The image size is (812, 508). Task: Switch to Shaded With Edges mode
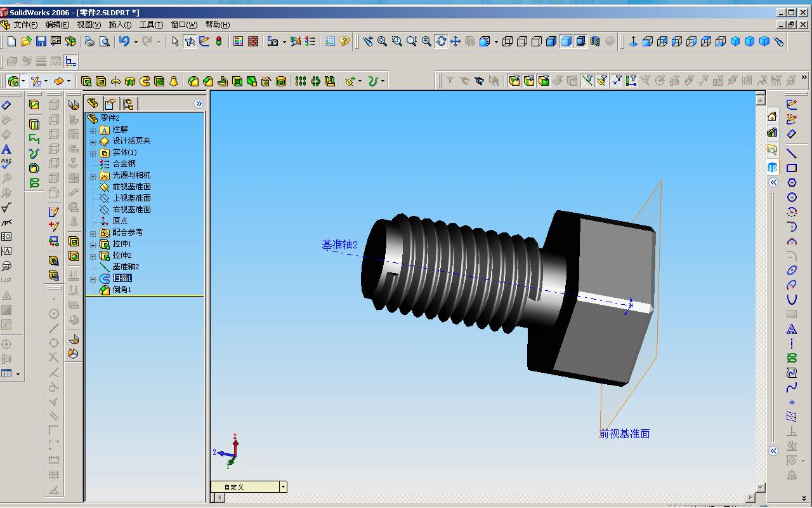(551, 41)
